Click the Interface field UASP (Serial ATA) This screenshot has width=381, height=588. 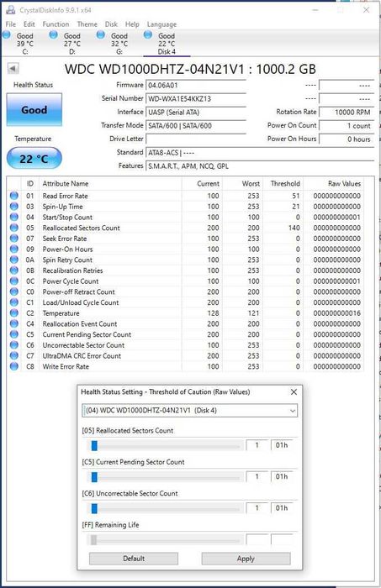(x=196, y=112)
